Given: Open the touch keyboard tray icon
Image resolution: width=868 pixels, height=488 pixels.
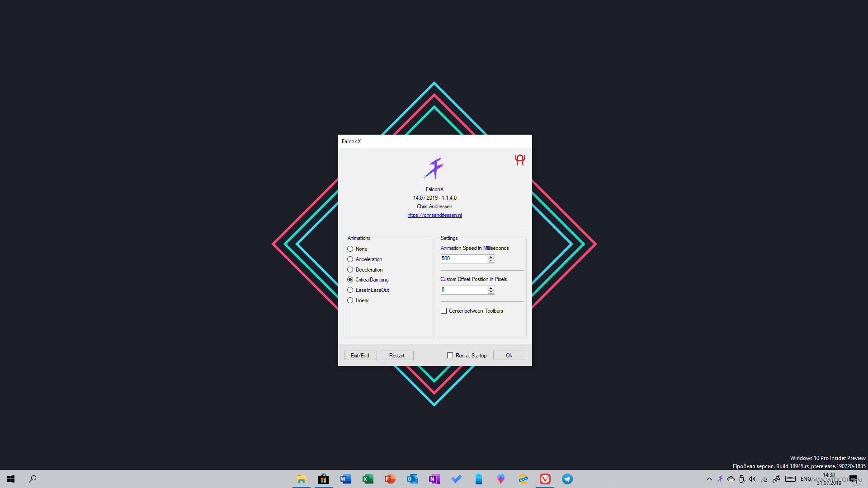Looking at the screenshot, I should point(790,479).
